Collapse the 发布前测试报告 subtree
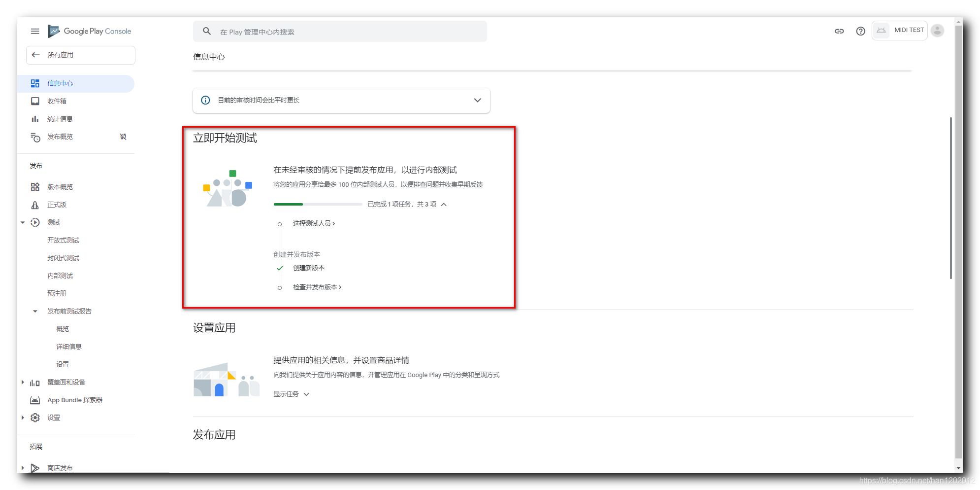The height and width of the screenshot is (490, 980). click(x=34, y=311)
